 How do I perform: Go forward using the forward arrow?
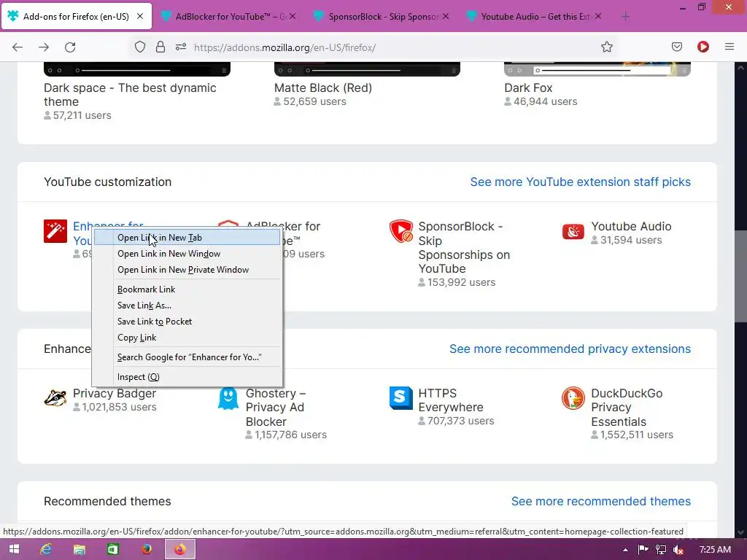click(44, 47)
